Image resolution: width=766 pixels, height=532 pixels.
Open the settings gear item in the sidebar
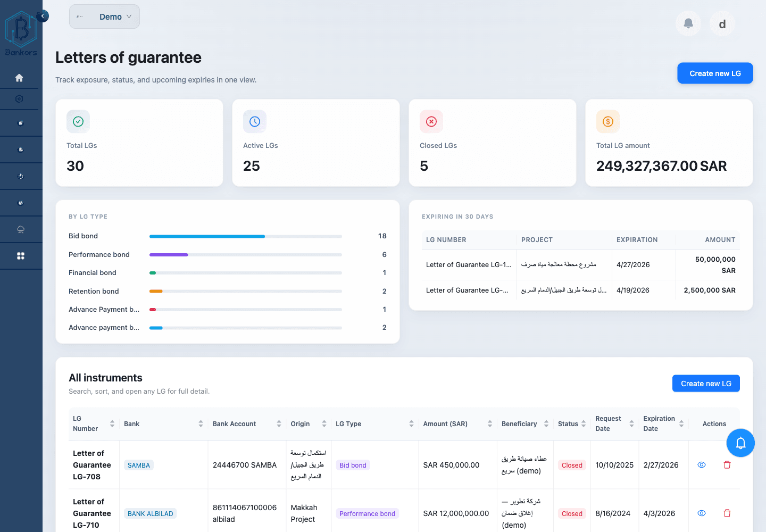(20, 98)
